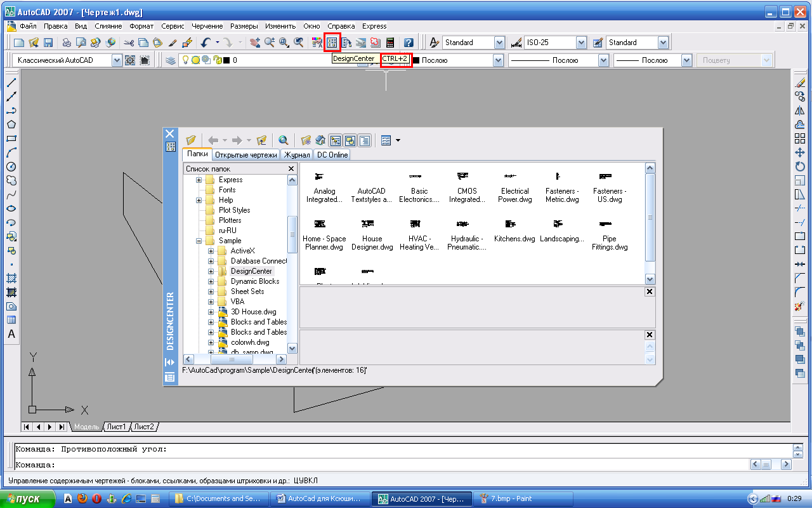Click the Save (floppy disk) icon
This screenshot has height=508, width=812.
coord(48,43)
